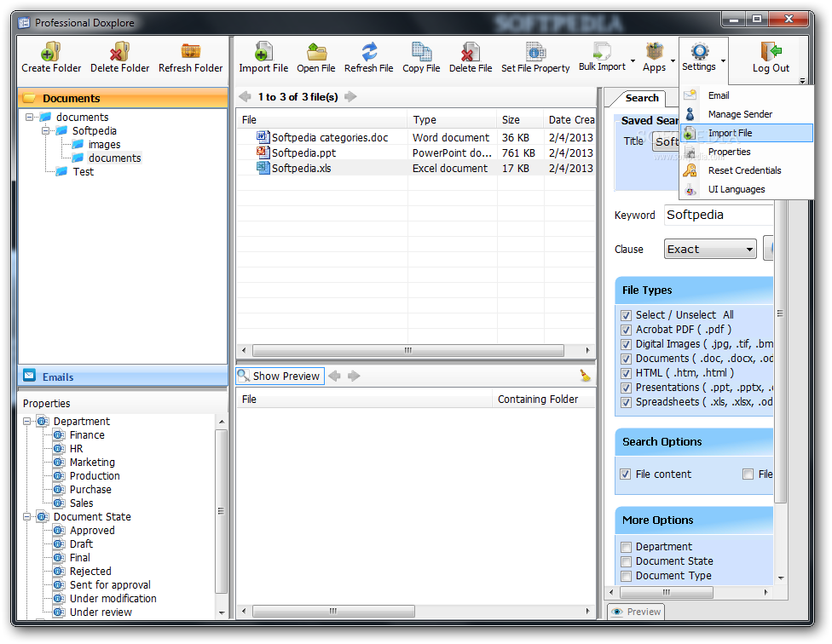Select the Softpedia.ppt PowerPoint icon
Image resolution: width=832 pixels, height=644 pixels.
point(263,152)
